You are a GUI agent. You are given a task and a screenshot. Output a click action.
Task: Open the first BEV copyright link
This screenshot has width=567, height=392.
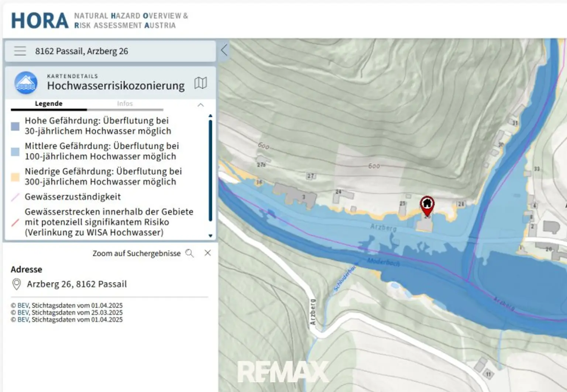pyautogui.click(x=22, y=305)
